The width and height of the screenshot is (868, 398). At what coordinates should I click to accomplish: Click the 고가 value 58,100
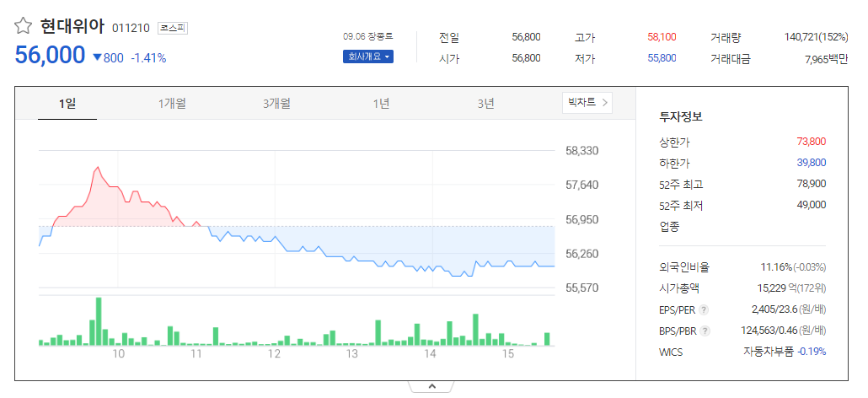coord(662,37)
